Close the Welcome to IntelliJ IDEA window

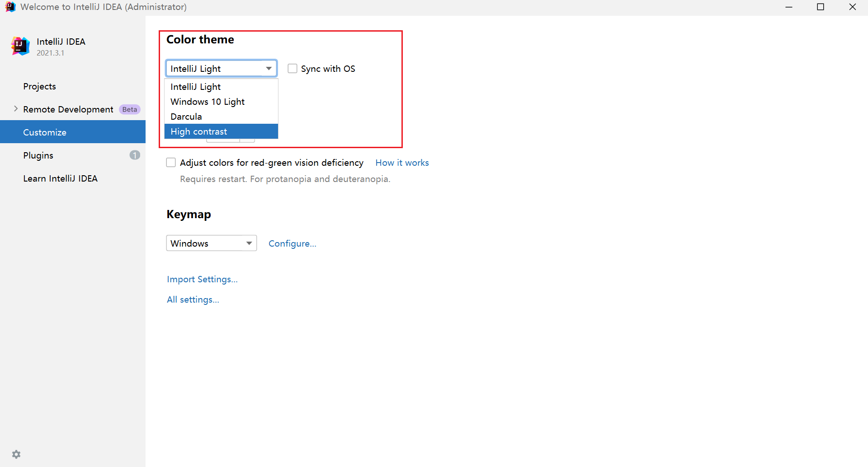(852, 7)
